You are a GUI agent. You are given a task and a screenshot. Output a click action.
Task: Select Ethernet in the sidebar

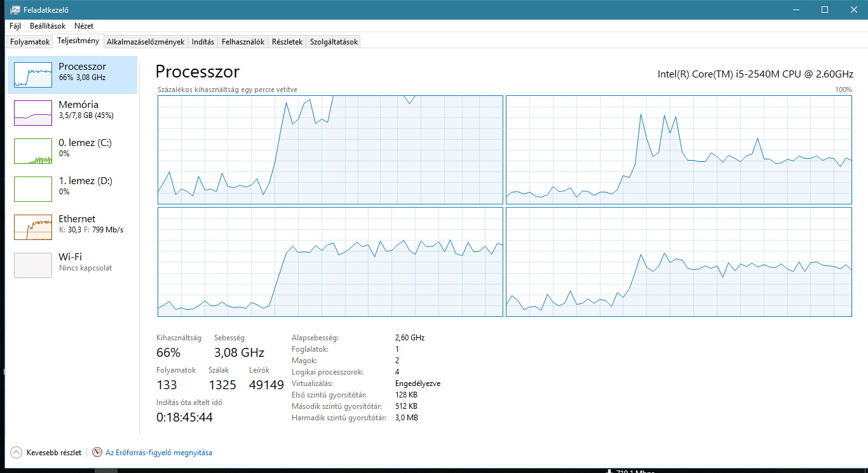tap(72, 227)
